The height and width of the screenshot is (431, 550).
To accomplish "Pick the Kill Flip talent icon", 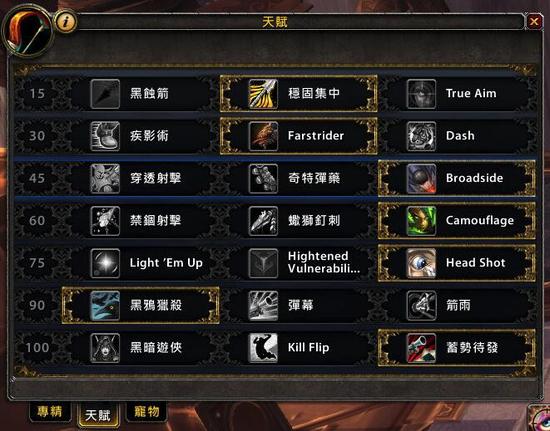I will coord(263,348).
